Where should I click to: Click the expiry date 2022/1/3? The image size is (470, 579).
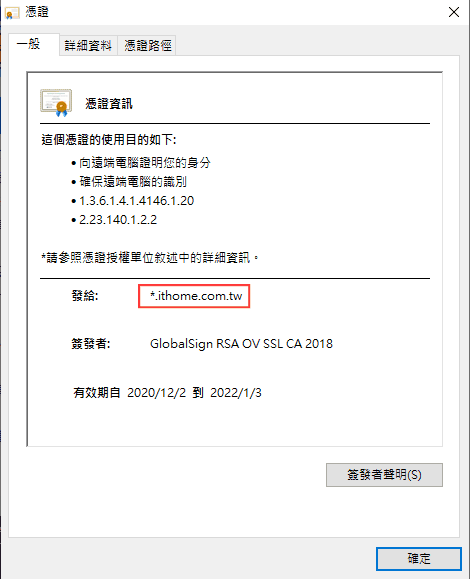point(236,393)
